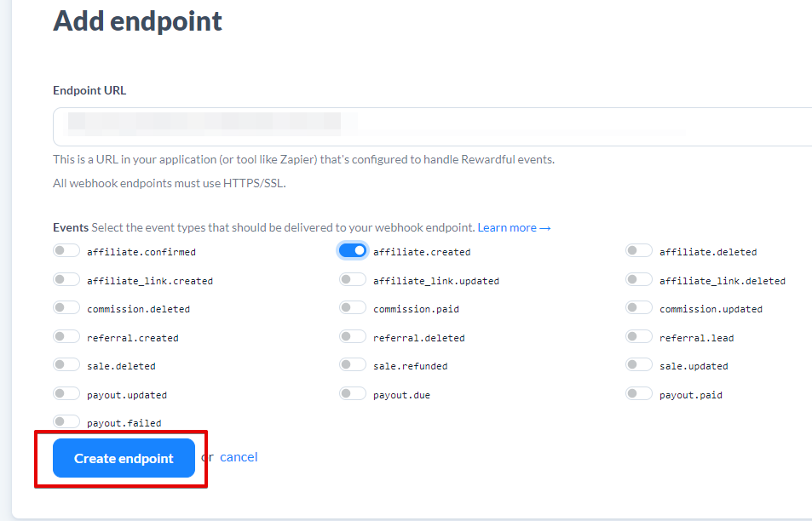Switch on referral.deleted event

353,337
